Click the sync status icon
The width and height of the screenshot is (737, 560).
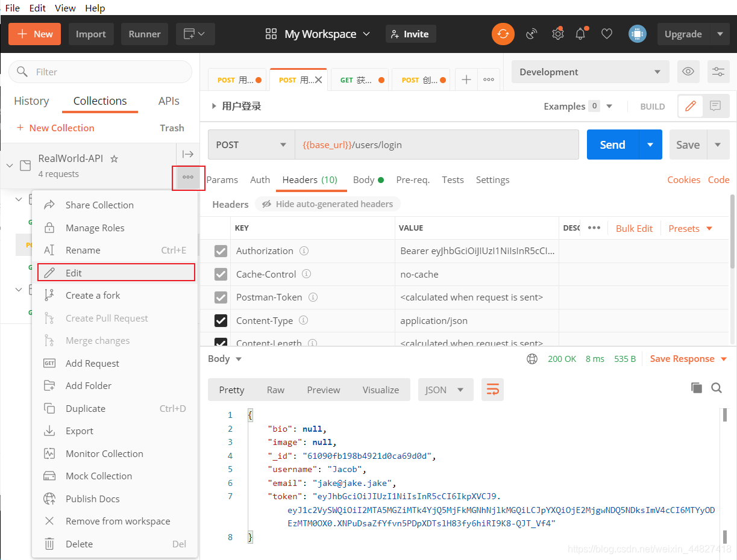pyautogui.click(x=503, y=34)
